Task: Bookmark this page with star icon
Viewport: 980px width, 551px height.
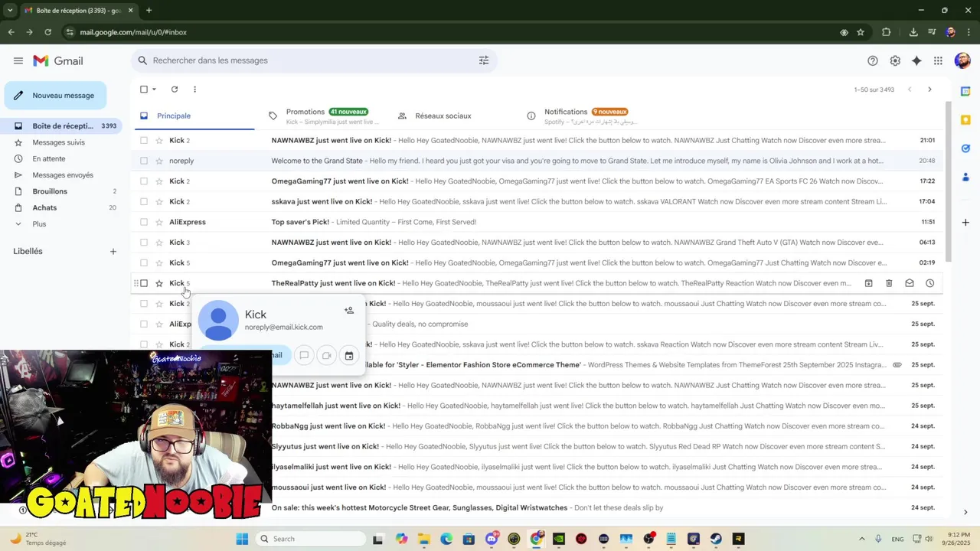Action: (861, 32)
